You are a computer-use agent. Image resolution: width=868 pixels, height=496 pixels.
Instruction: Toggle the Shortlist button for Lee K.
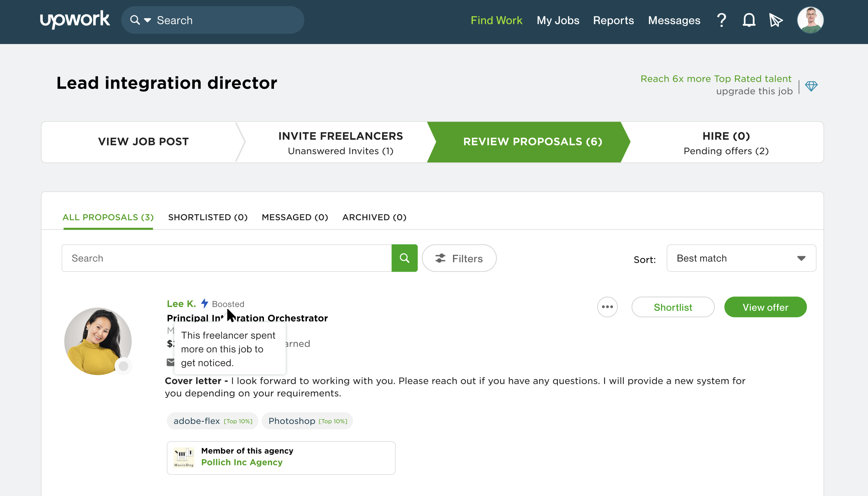point(672,307)
